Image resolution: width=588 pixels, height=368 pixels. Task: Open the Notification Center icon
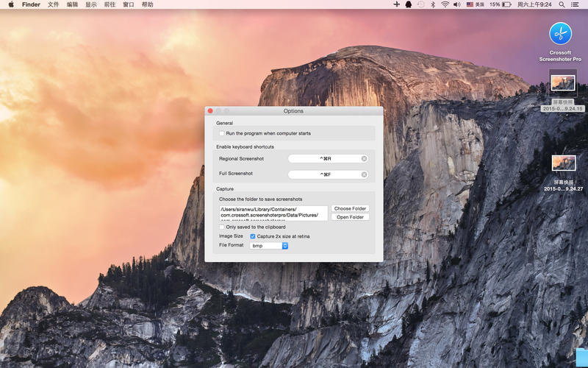[x=575, y=4]
